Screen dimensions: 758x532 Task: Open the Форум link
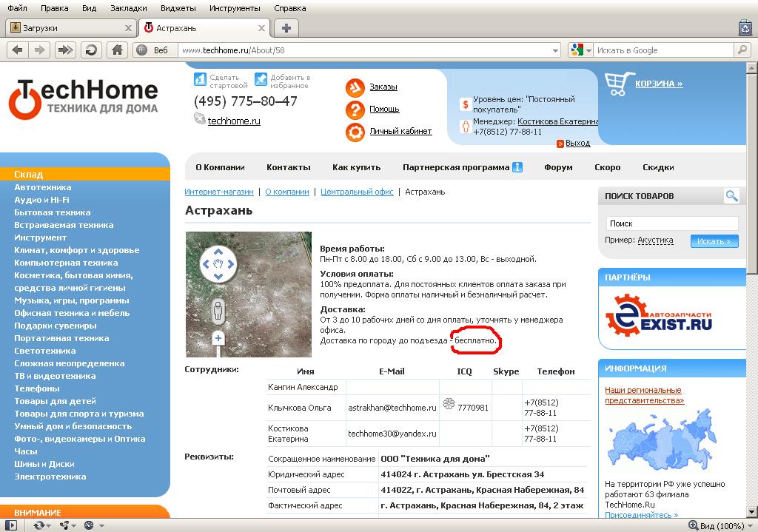click(x=558, y=167)
